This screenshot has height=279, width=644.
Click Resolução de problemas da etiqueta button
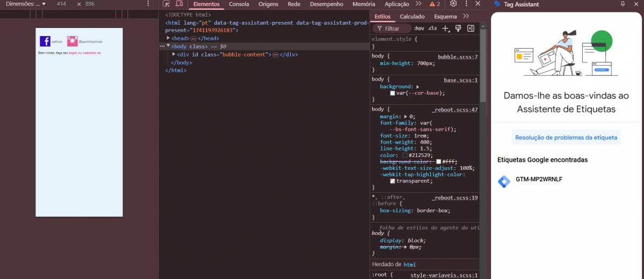pyautogui.click(x=566, y=137)
